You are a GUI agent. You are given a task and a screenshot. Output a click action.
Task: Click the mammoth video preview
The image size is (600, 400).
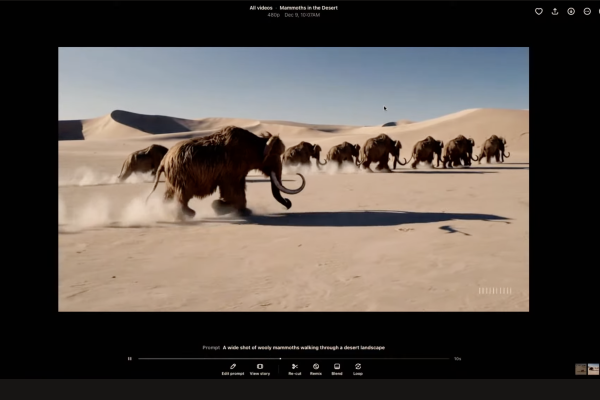(x=293, y=179)
